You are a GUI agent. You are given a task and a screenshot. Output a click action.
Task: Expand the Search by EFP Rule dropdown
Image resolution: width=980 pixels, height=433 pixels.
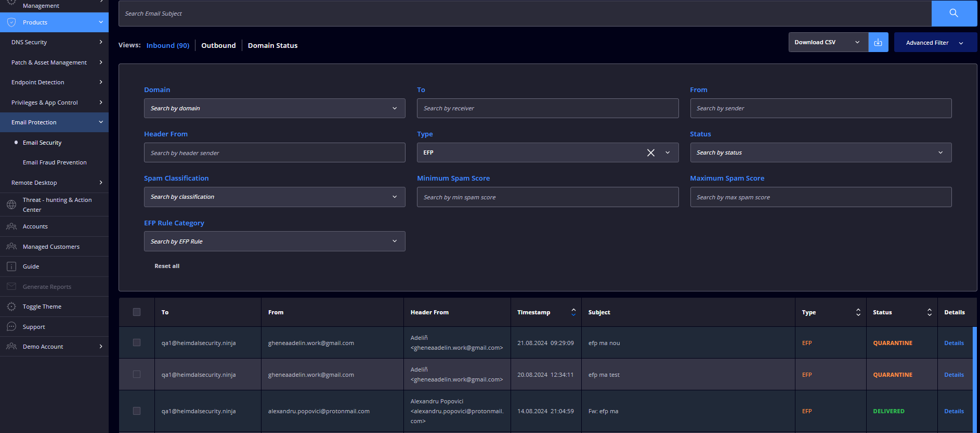275,241
